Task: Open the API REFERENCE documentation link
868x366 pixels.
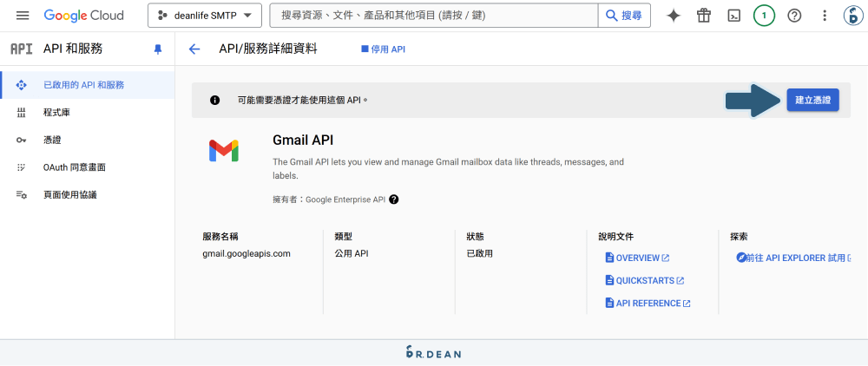Action: (x=648, y=303)
